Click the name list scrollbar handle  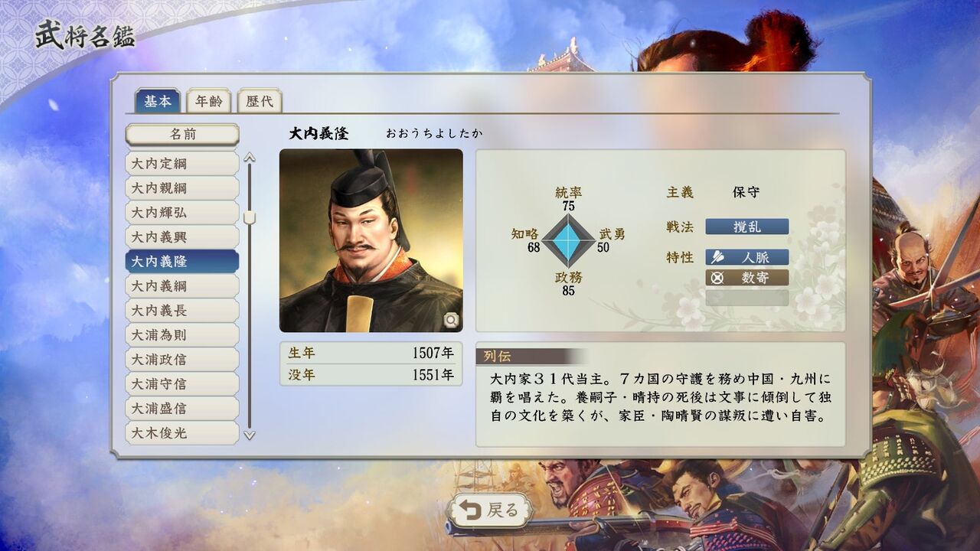(249, 217)
